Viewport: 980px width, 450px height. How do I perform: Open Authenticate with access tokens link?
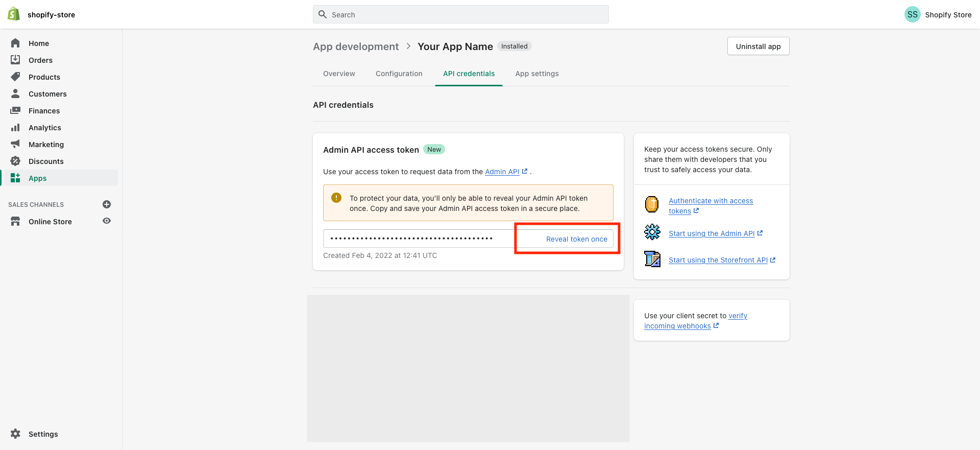tap(710, 206)
